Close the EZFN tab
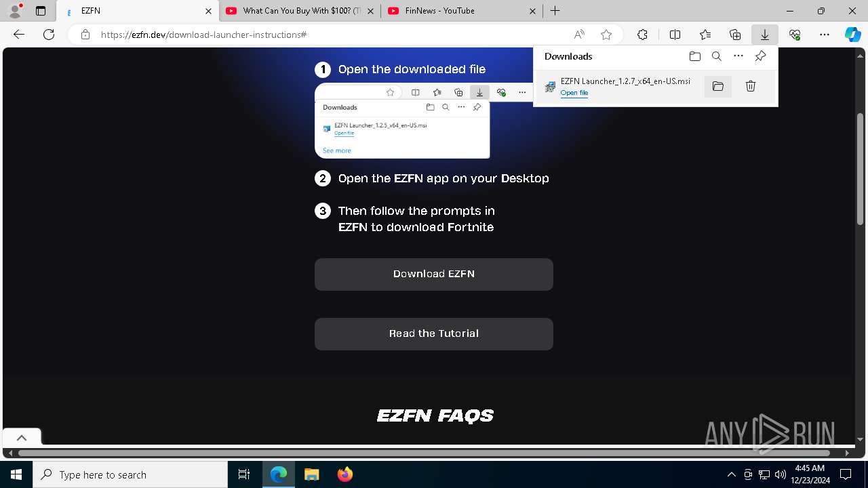Viewport: 868px width, 488px height. [x=208, y=11]
